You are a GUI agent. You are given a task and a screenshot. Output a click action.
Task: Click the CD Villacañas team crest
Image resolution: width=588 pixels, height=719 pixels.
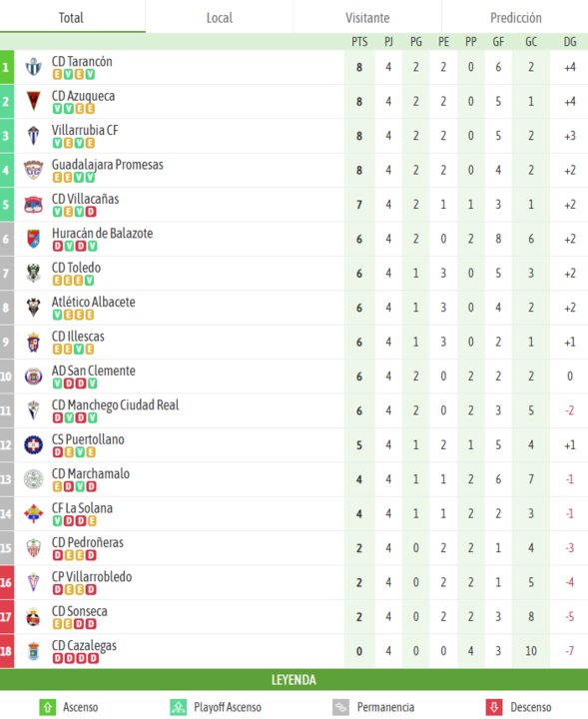34,205
